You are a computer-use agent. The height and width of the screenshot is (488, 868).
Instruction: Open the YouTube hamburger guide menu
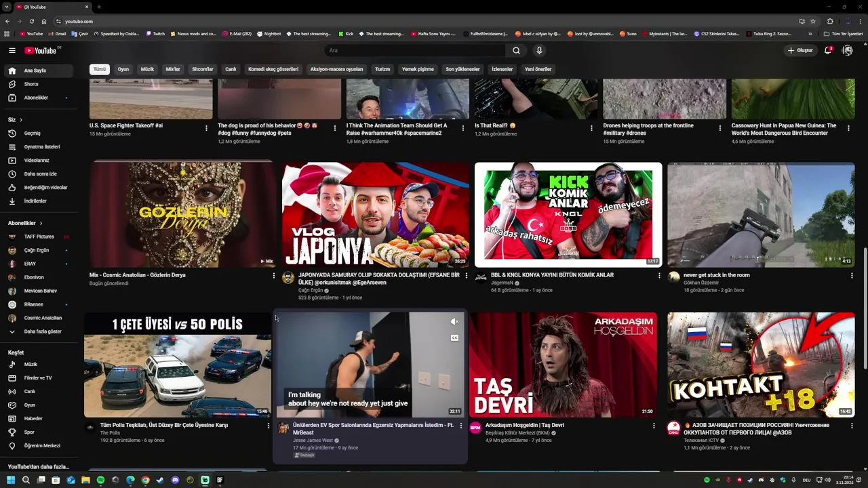(12, 50)
